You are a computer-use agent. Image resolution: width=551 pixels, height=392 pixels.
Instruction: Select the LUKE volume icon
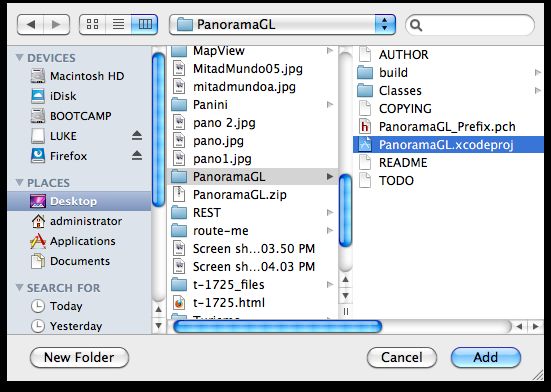38,136
